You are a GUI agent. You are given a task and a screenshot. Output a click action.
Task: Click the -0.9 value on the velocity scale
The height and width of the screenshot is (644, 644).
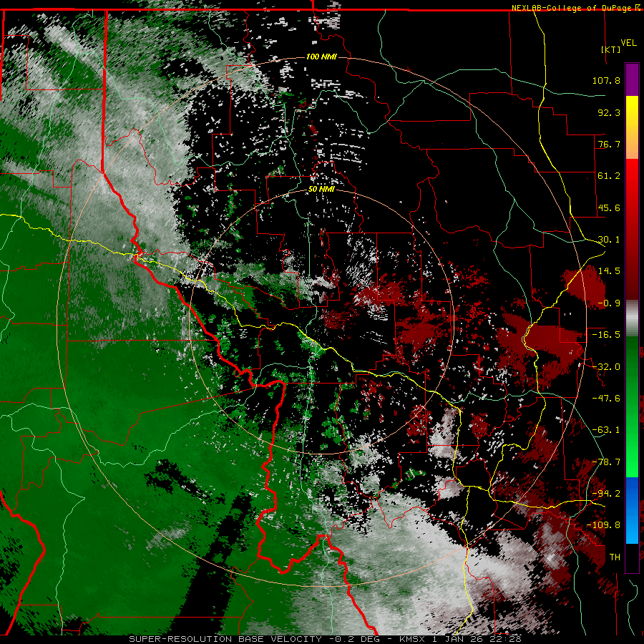click(x=609, y=303)
